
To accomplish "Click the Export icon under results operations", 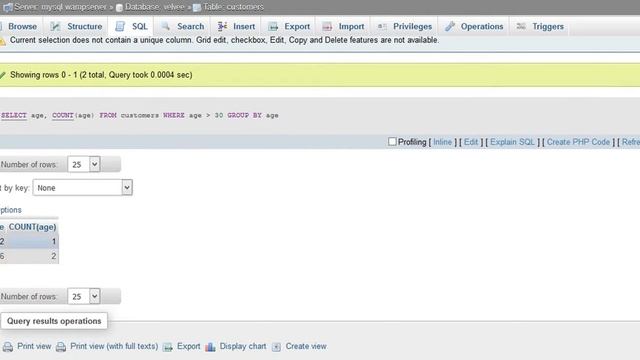I will 168,347.
